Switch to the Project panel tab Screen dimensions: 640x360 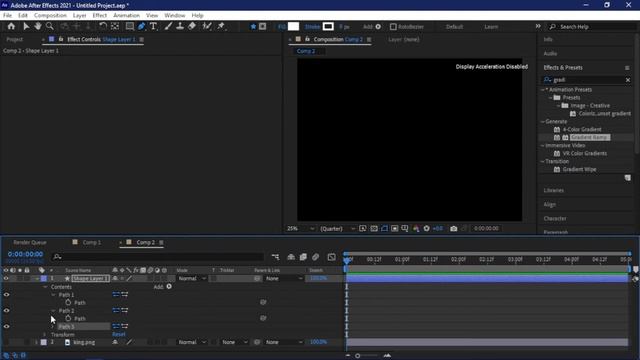coord(15,40)
